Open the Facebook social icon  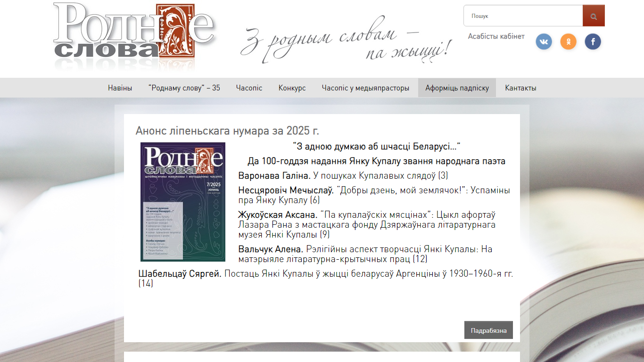coord(593,41)
